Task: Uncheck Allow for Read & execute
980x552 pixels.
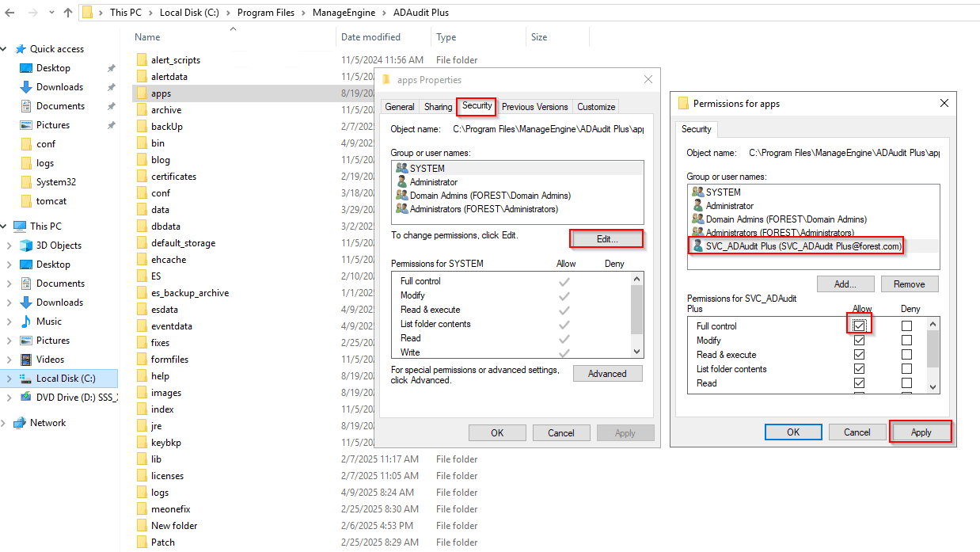Action: [x=859, y=355]
